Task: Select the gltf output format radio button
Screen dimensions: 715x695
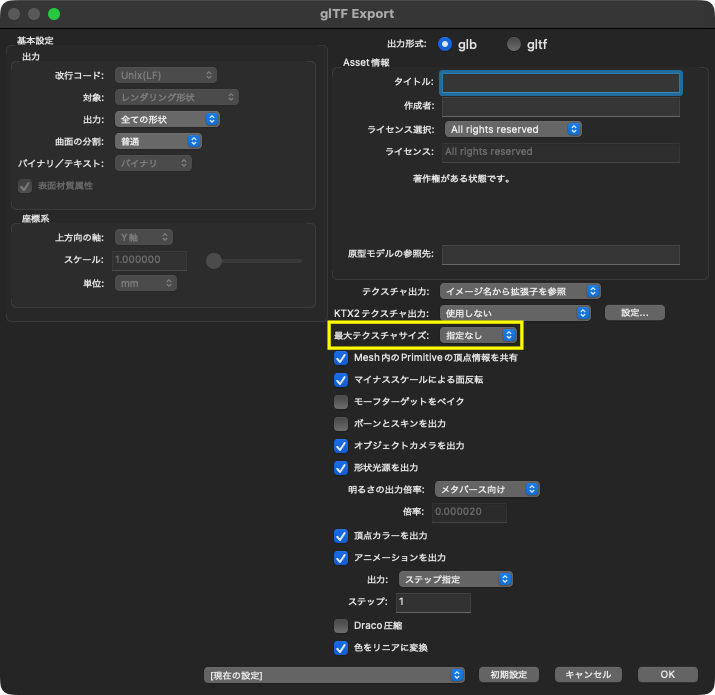Action: pyautogui.click(x=514, y=44)
